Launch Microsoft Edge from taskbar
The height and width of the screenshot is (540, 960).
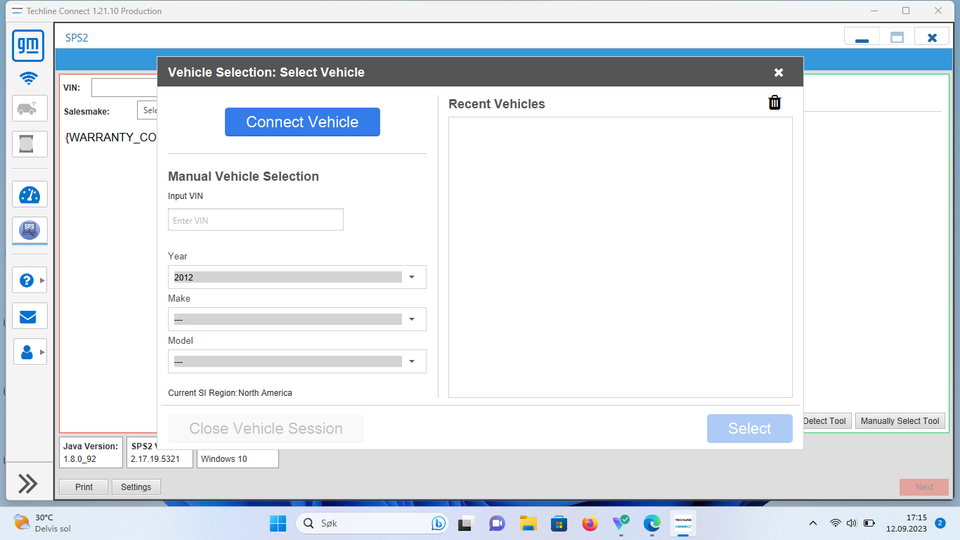pyautogui.click(x=652, y=523)
